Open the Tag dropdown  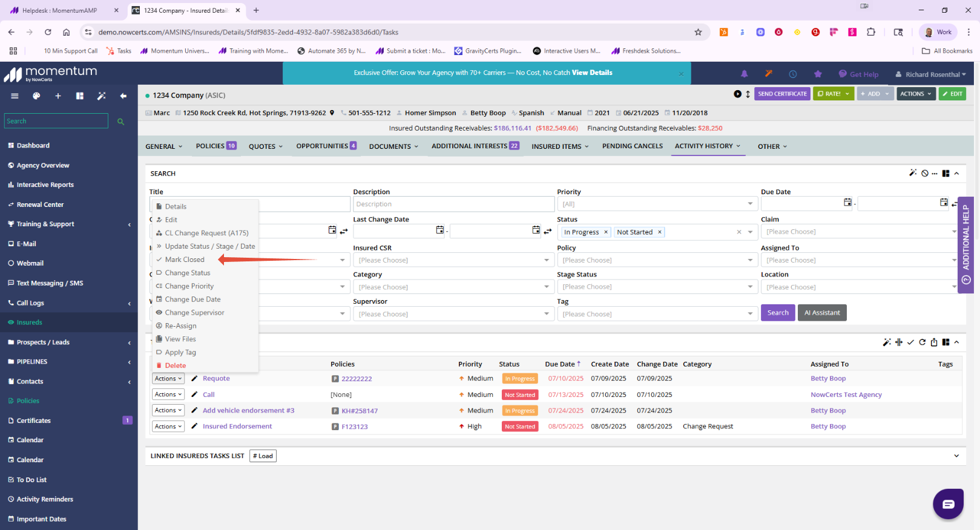[658, 314]
